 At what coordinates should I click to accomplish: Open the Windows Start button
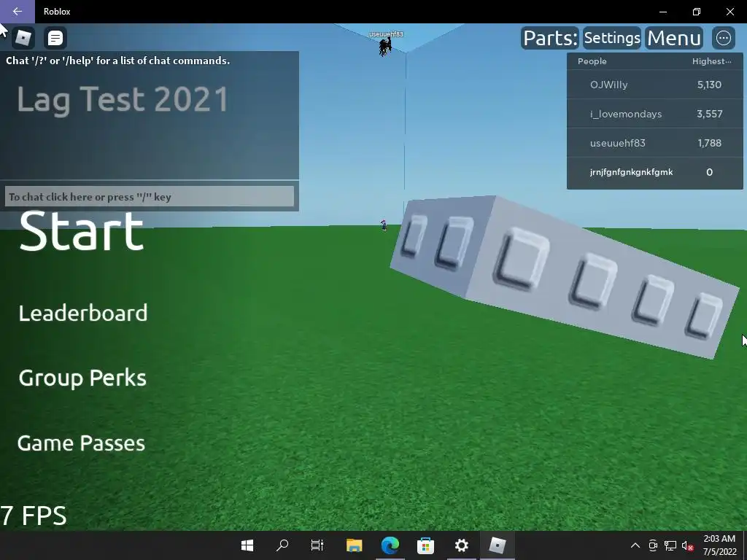click(247, 545)
